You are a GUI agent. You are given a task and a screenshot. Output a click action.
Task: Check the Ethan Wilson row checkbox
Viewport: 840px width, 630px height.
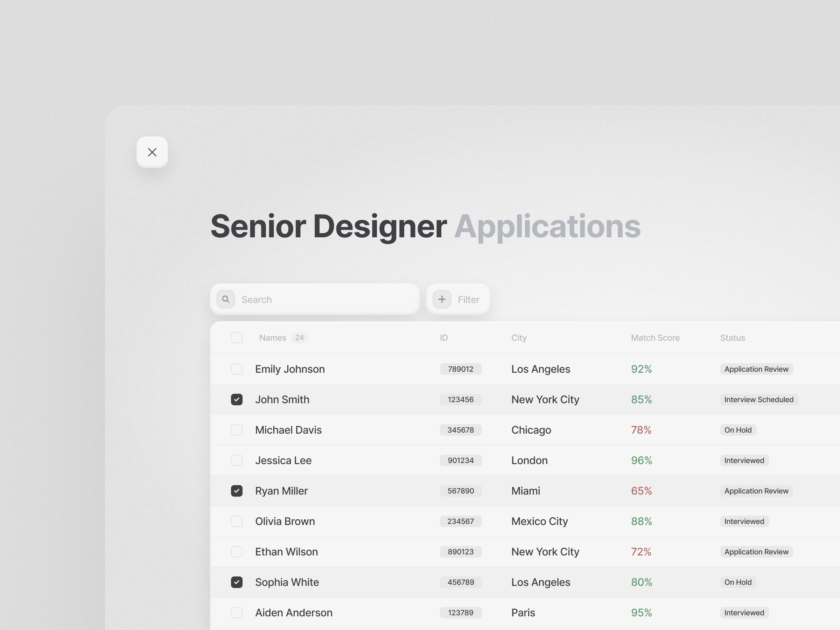(x=237, y=552)
